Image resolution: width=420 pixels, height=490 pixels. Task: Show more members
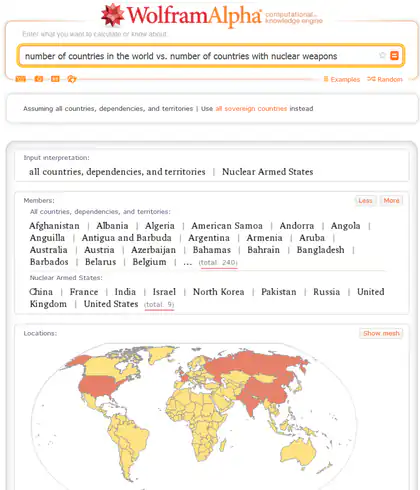(391, 201)
